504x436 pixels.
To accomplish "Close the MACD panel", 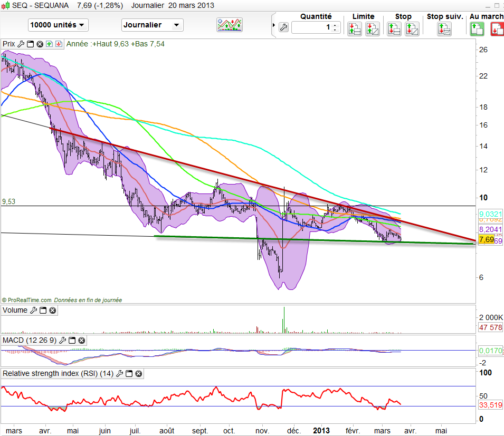I will click(82, 341).
